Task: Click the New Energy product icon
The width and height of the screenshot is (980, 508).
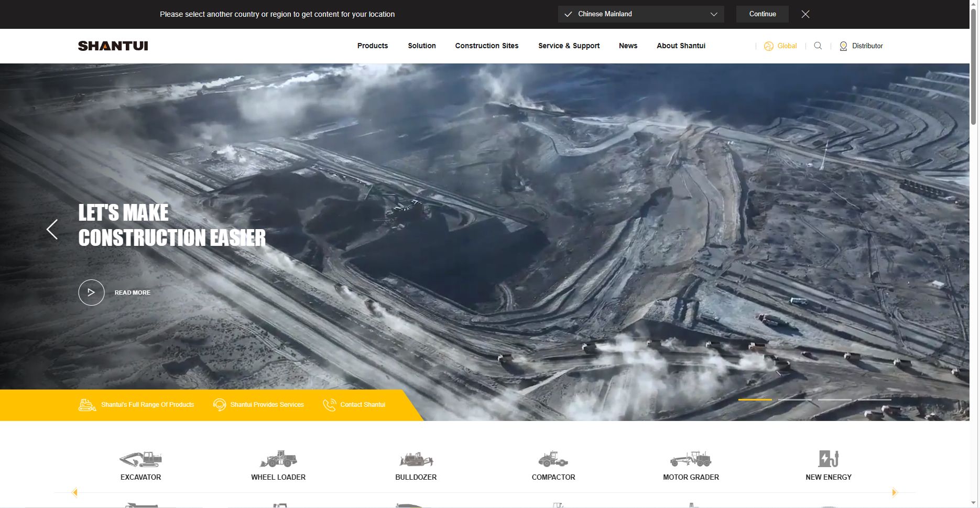Action: 829,459
